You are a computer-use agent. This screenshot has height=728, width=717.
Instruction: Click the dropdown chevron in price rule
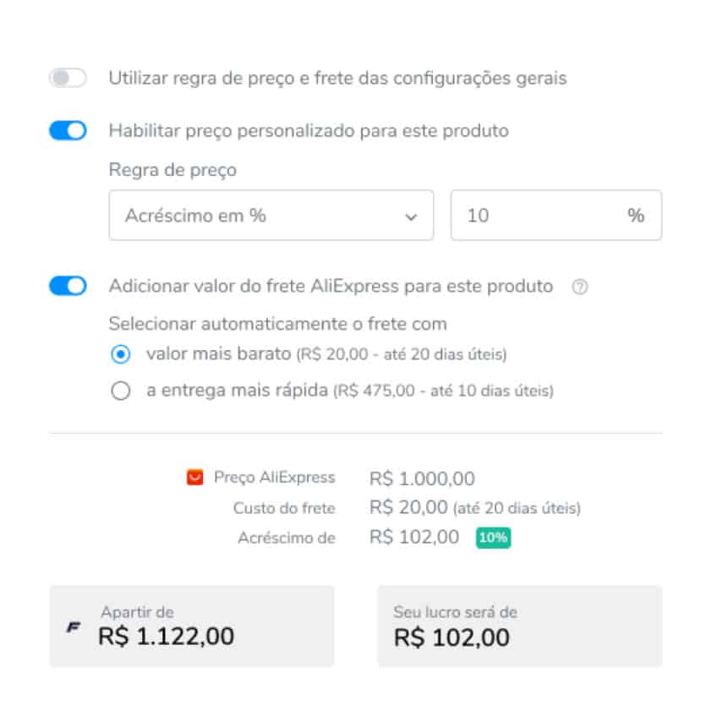411,216
